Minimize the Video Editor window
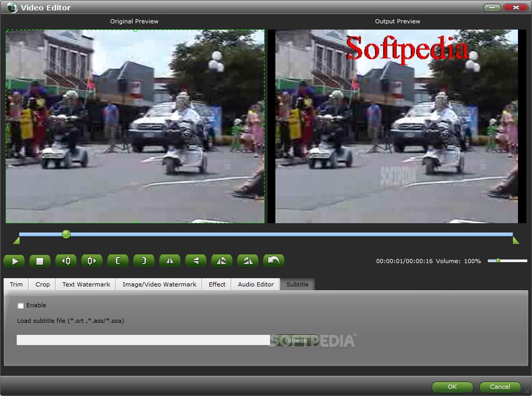 [x=492, y=7]
